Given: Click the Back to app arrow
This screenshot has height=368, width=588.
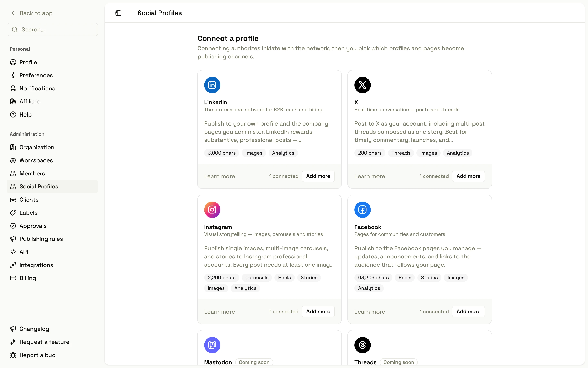Looking at the screenshot, I should (13, 13).
